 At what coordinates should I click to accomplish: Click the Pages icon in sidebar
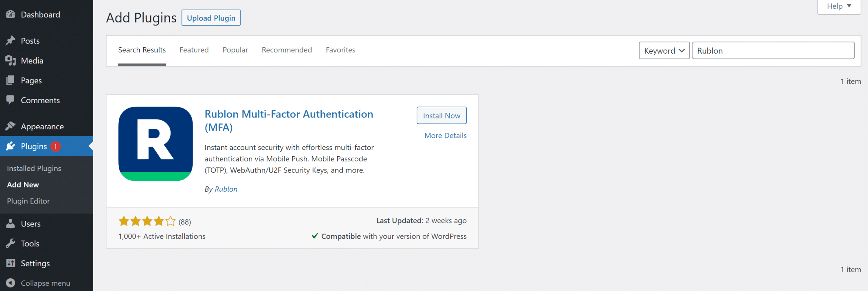pyautogui.click(x=11, y=80)
